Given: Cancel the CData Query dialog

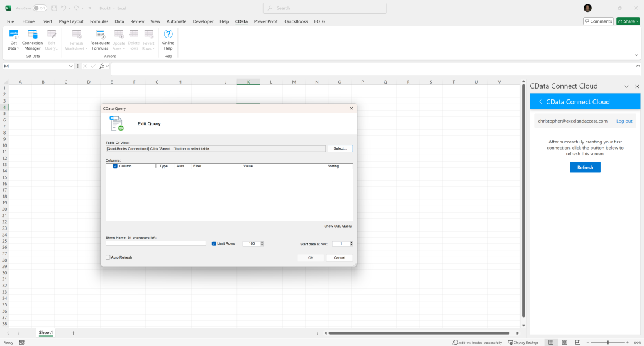Looking at the screenshot, I should tap(339, 258).
